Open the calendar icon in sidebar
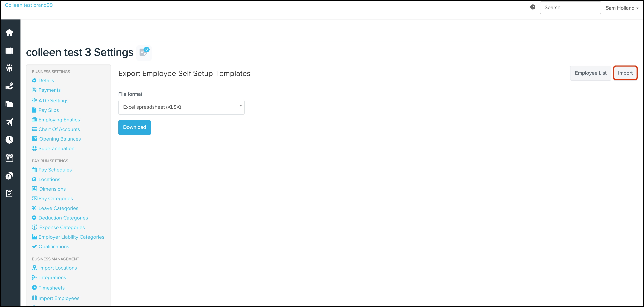644x307 pixels. [10, 158]
